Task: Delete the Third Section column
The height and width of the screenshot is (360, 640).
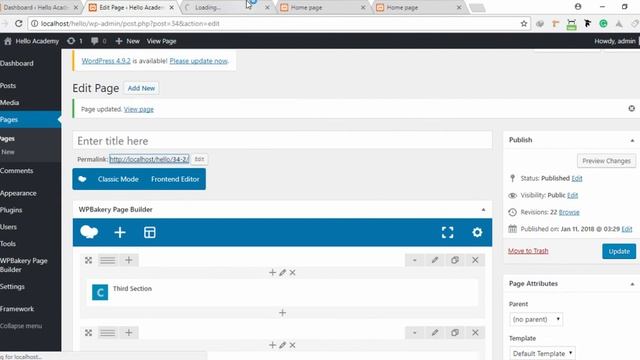Action: pos(293,272)
